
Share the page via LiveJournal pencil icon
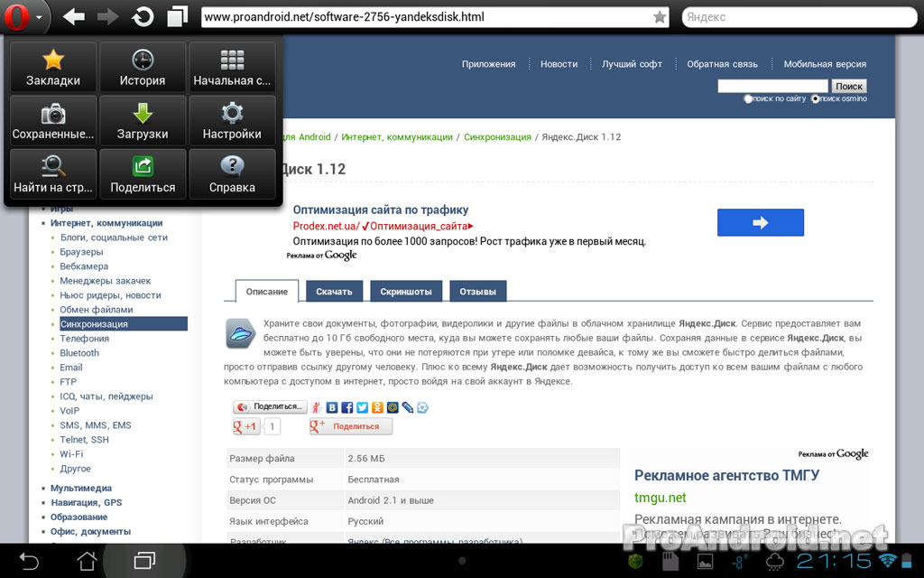tap(408, 407)
